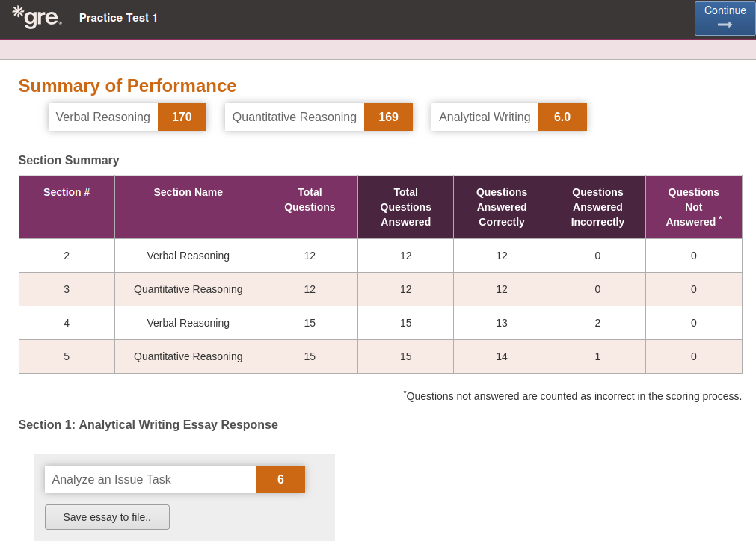Select the section 3 Quantitative Reasoning row
Screen dimensions: 756x553
(381, 289)
